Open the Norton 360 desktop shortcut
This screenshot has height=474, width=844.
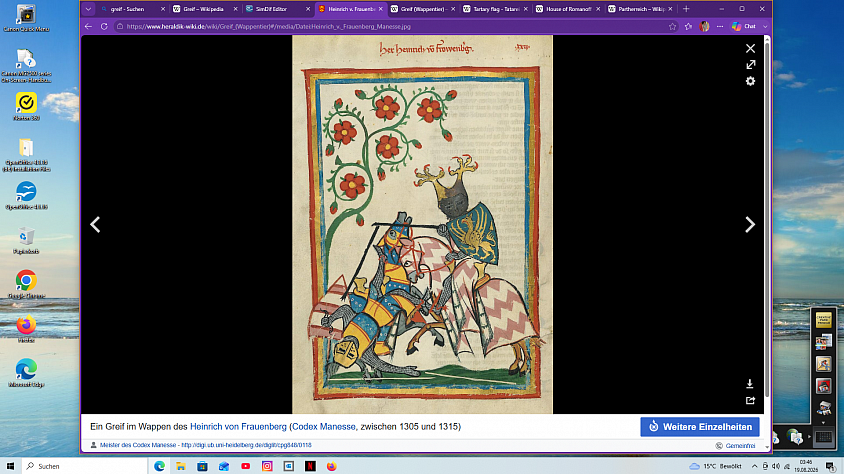(26, 106)
